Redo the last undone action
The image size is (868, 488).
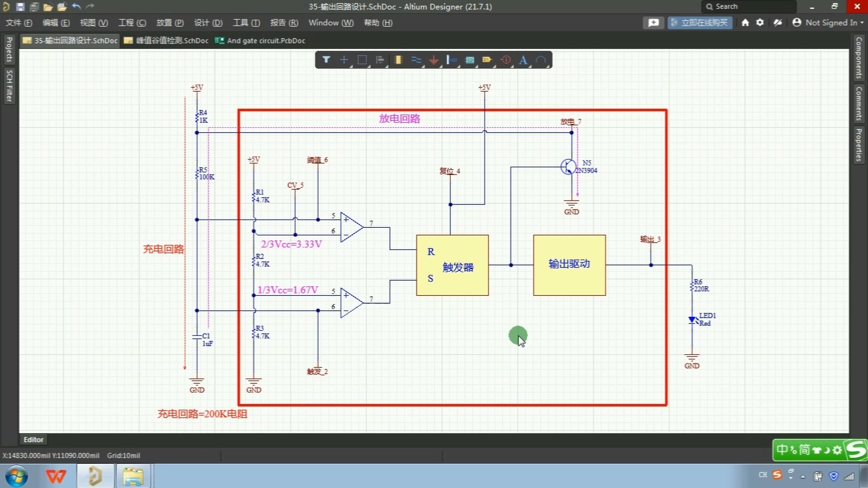pyautogui.click(x=90, y=6)
